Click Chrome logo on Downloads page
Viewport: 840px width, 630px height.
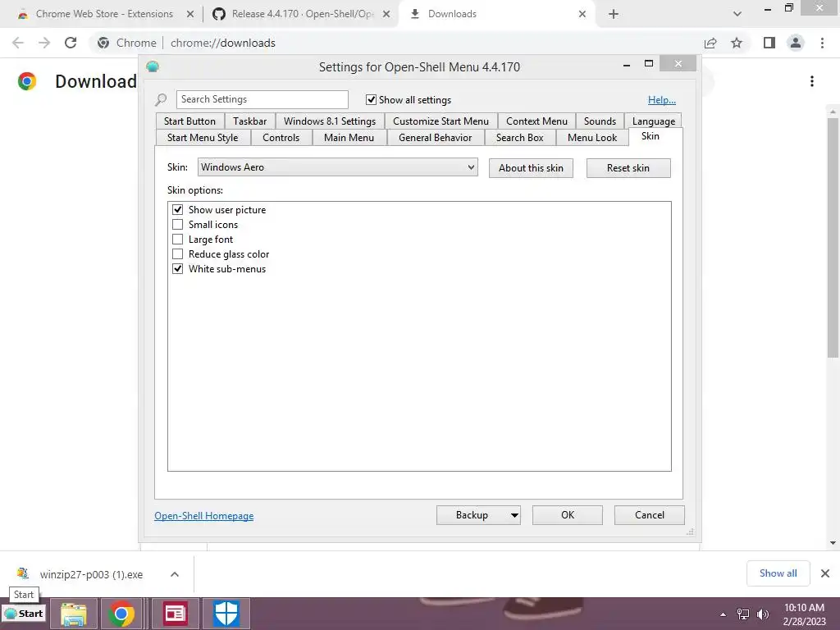(x=27, y=81)
